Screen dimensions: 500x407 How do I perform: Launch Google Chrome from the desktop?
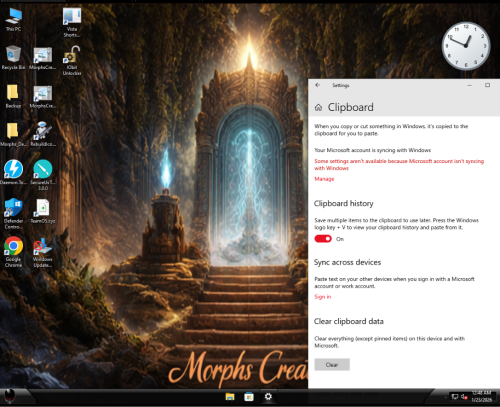coord(13,252)
